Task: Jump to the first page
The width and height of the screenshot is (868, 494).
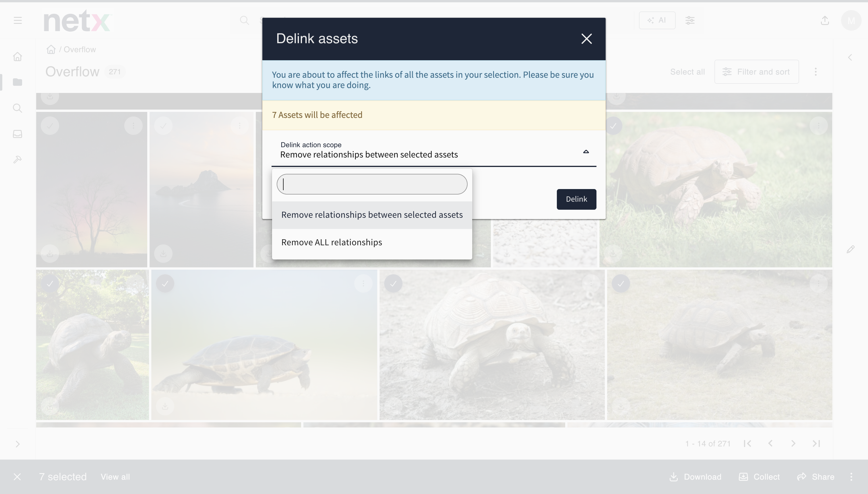Action: click(747, 444)
